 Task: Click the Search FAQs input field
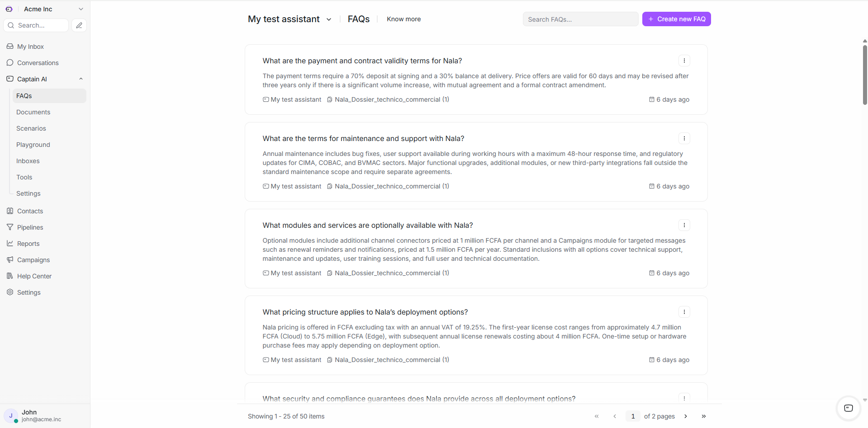580,19
